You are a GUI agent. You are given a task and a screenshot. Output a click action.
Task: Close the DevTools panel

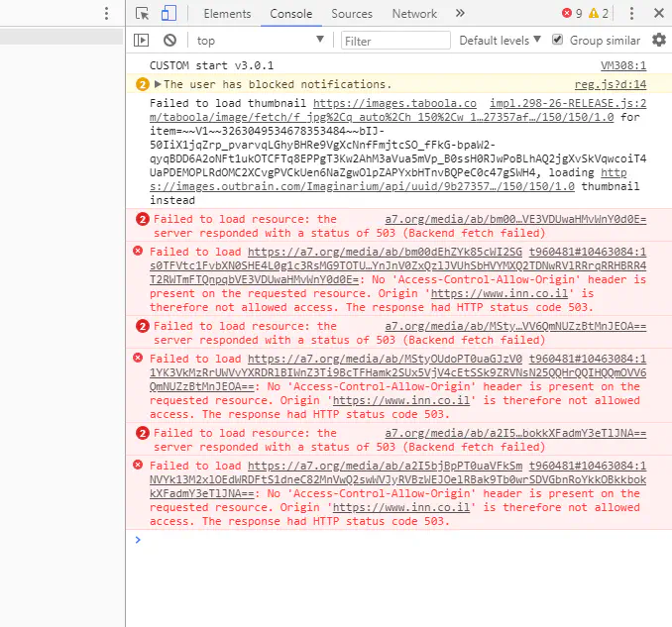coord(658,14)
